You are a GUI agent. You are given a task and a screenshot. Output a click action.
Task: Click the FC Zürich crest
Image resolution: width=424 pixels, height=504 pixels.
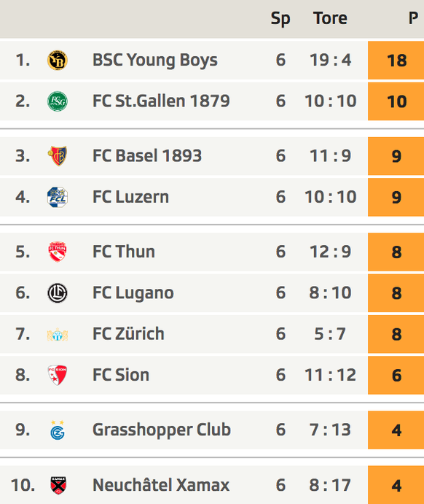tap(57, 335)
